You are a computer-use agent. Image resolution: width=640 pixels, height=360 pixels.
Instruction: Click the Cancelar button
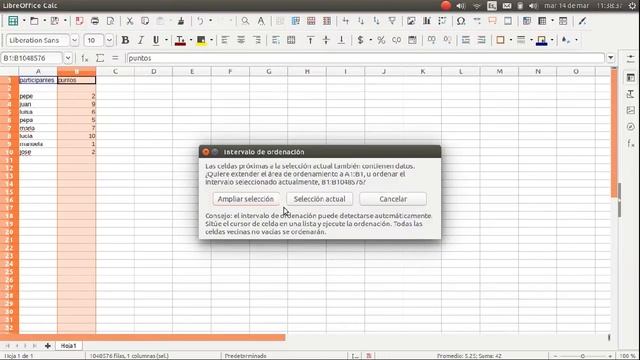click(393, 199)
